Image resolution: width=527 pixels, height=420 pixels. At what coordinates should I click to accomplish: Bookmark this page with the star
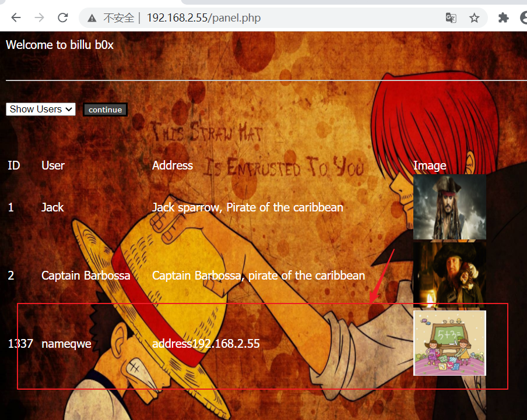point(474,18)
